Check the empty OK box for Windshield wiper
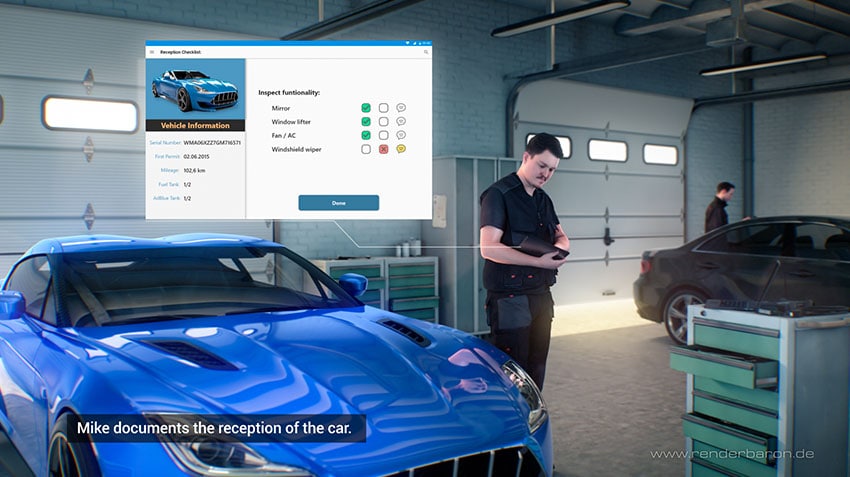 (366, 149)
